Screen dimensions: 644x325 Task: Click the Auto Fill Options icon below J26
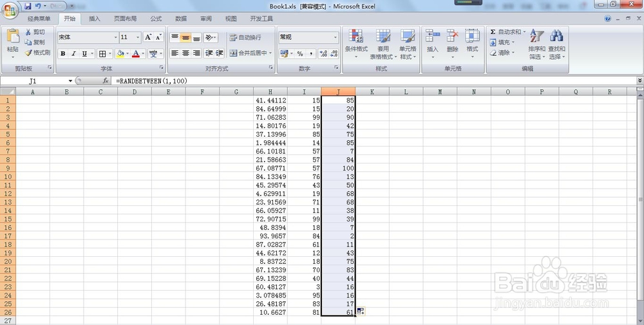click(x=361, y=311)
